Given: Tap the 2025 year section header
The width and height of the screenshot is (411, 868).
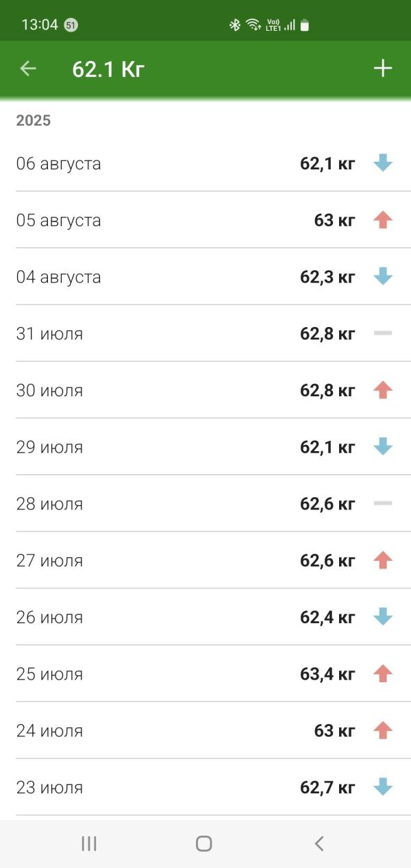Looking at the screenshot, I should pos(34,121).
